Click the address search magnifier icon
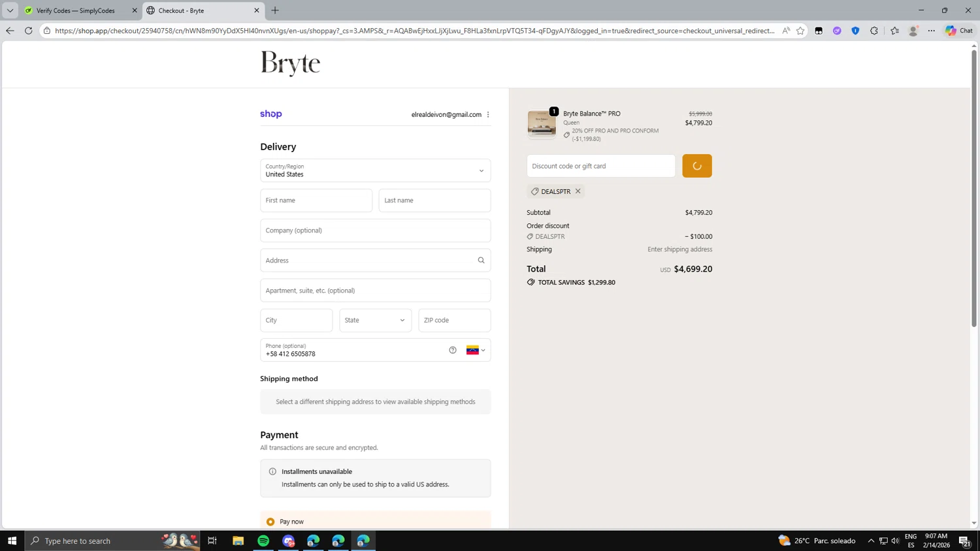The height and width of the screenshot is (551, 980). click(x=482, y=260)
